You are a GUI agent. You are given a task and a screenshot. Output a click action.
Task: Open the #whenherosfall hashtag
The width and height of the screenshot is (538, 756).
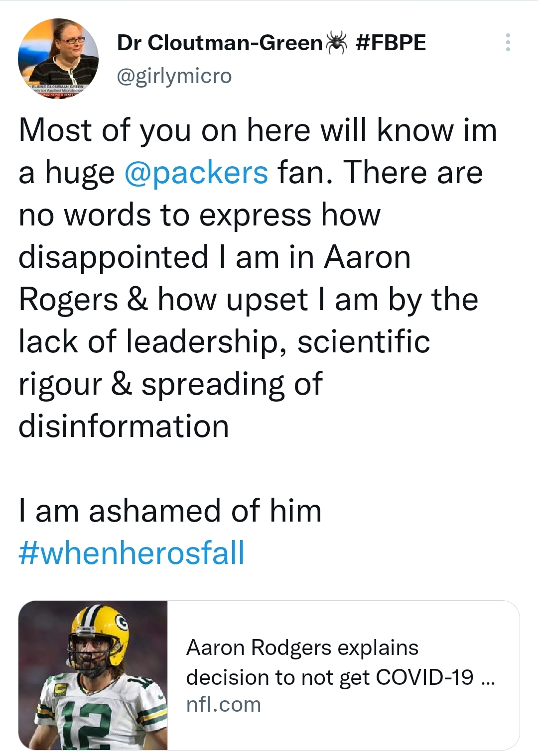coord(132,553)
